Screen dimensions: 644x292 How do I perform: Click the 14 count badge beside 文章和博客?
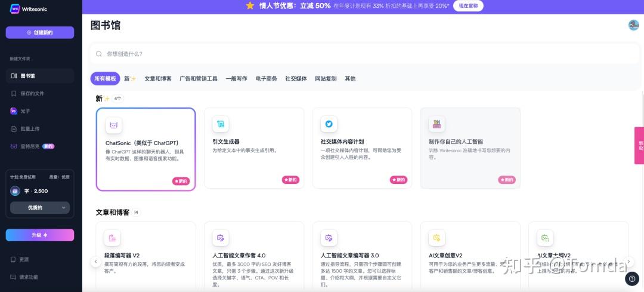click(x=136, y=213)
